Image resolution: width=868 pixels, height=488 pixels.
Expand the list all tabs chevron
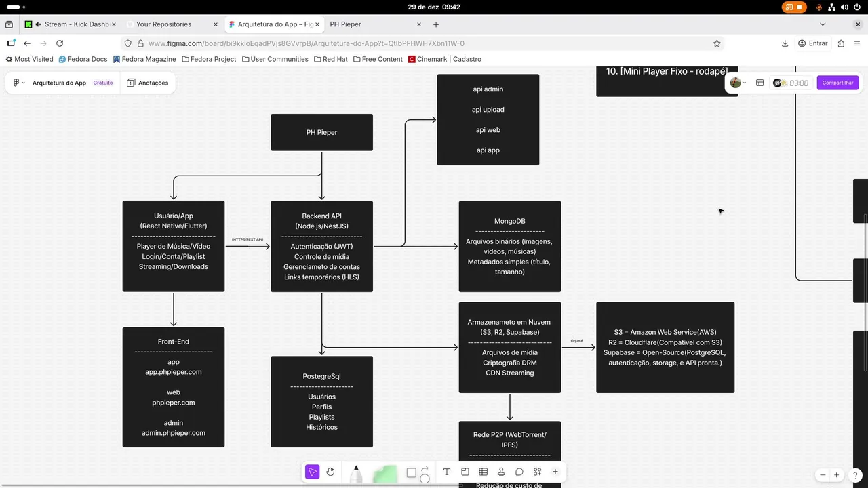point(823,24)
